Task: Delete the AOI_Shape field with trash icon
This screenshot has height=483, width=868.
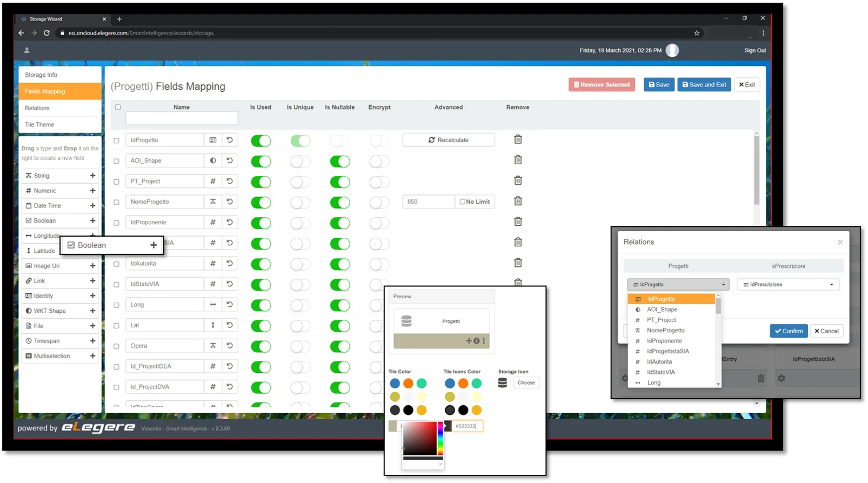Action: pyautogui.click(x=518, y=160)
